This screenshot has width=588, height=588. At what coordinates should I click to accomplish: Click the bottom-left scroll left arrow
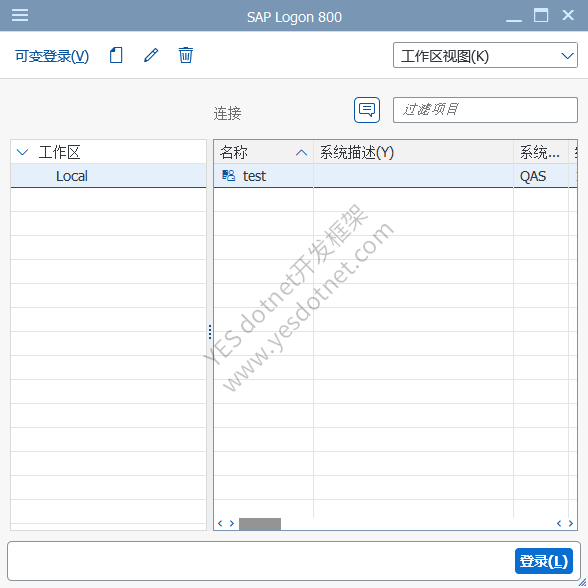click(x=220, y=524)
